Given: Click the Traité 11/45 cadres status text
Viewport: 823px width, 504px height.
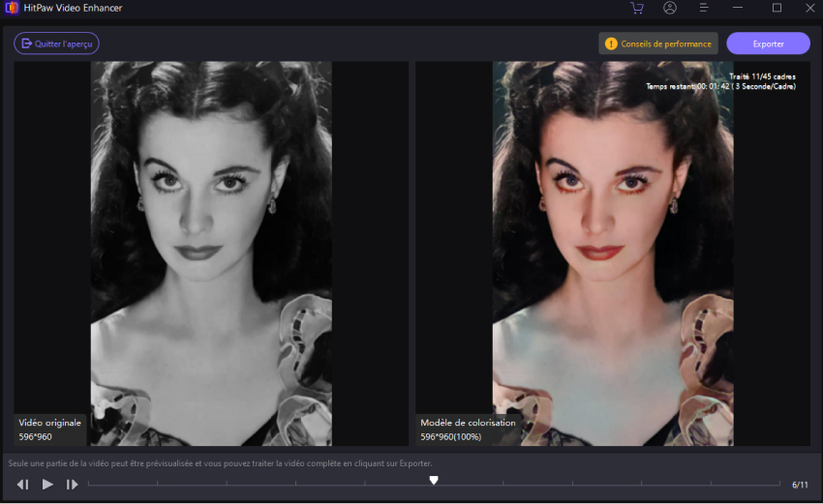Looking at the screenshot, I should point(762,76).
